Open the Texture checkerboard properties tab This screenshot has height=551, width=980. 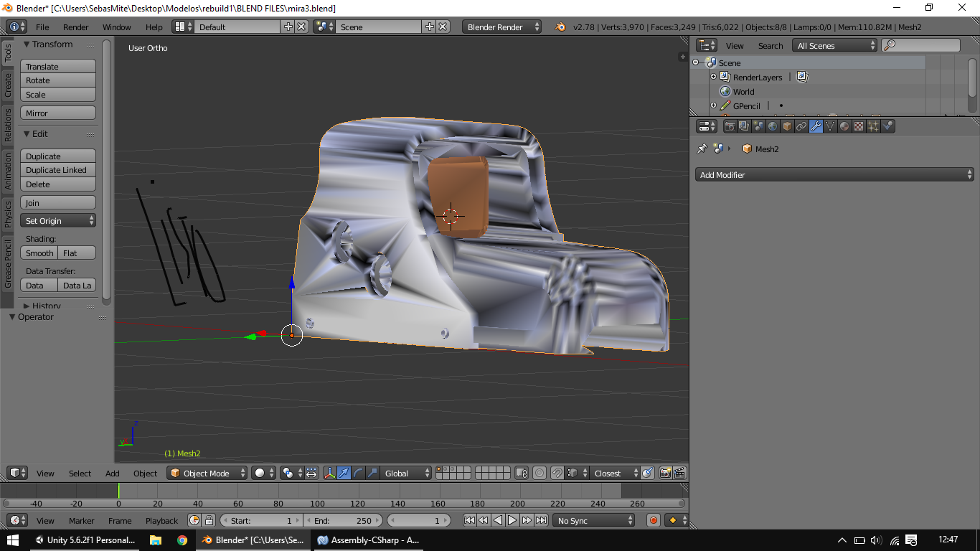point(859,126)
